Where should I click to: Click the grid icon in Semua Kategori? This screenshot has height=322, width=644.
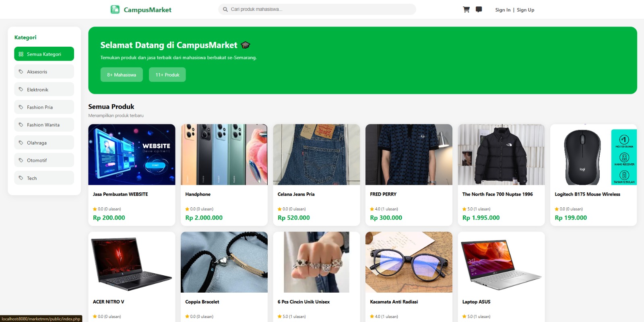point(21,54)
